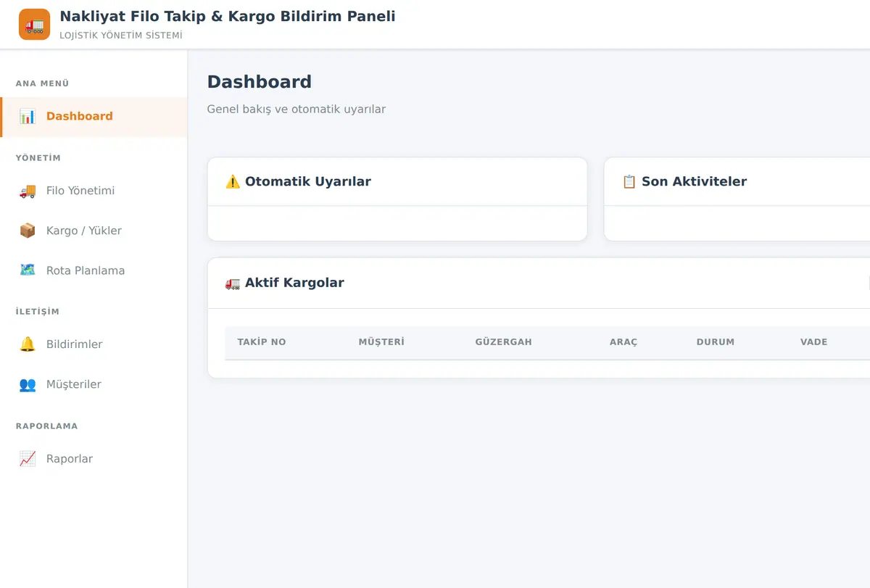Click the Rota Planlama map icon
This screenshot has width=870, height=588.
point(28,270)
